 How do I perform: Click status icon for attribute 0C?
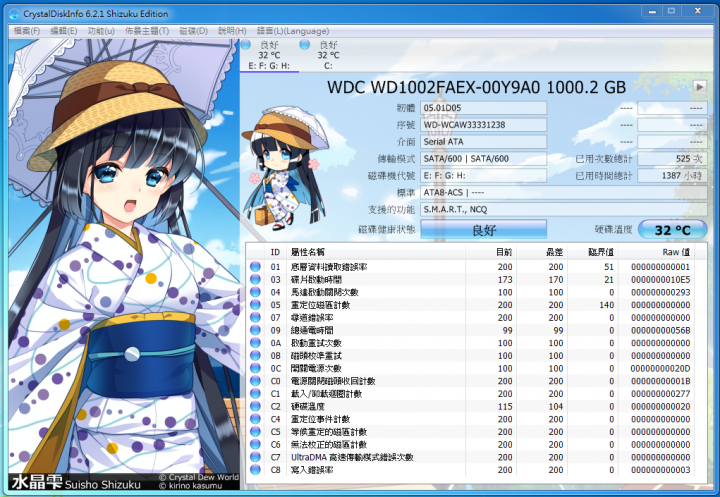[x=255, y=368]
